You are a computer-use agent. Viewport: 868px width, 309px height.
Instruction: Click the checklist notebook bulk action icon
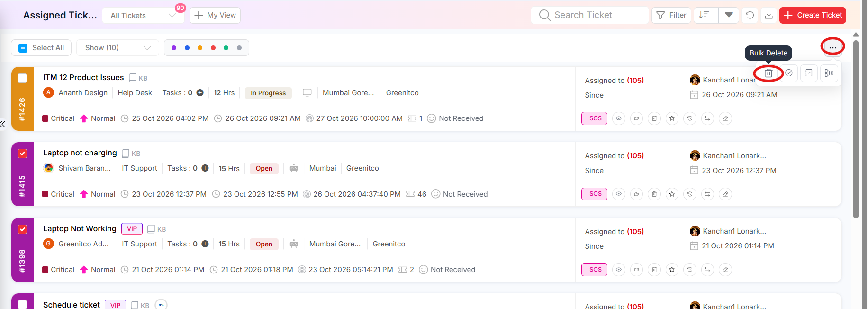(809, 73)
